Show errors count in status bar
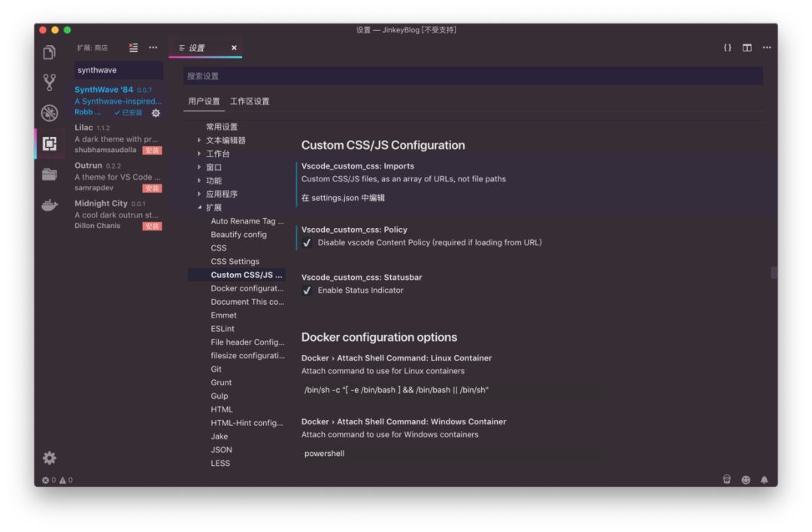 (49, 480)
